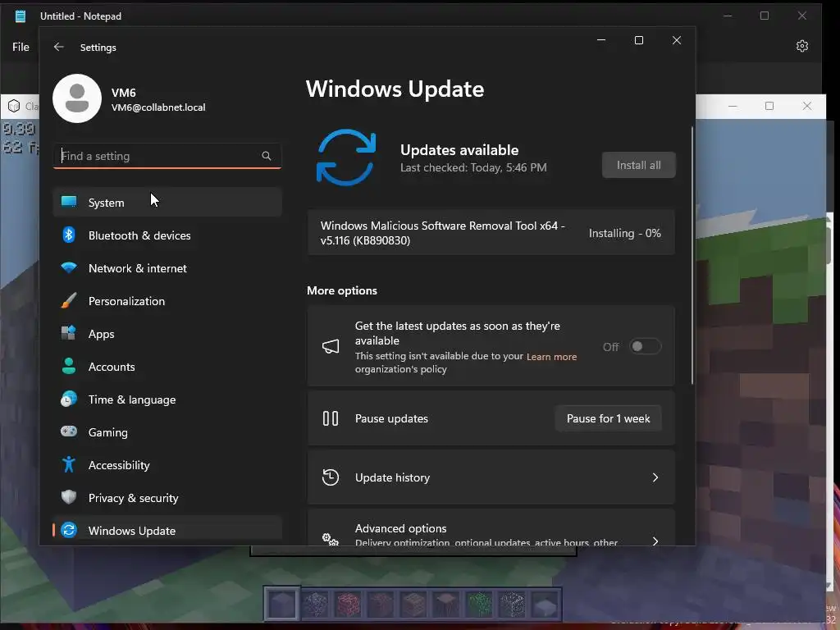The width and height of the screenshot is (840, 630).
Task: Open the Advanced options row
Action: coord(491,527)
